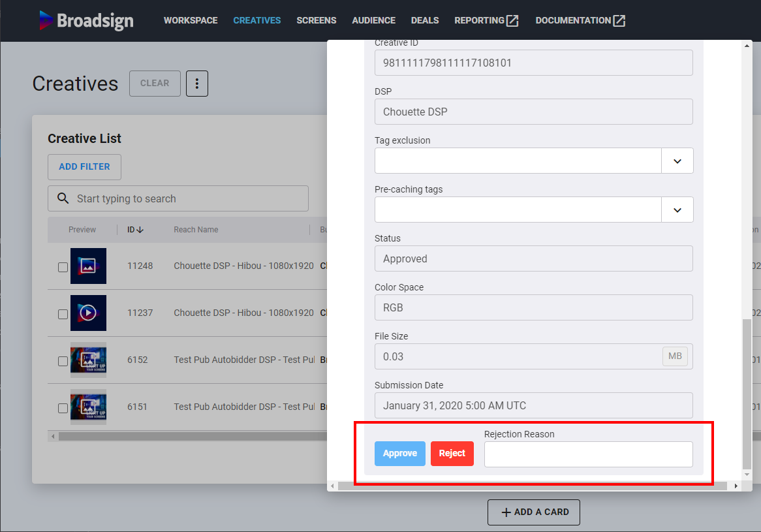
Task: Tick the checkbox for creative 6152
Action: pos(63,361)
